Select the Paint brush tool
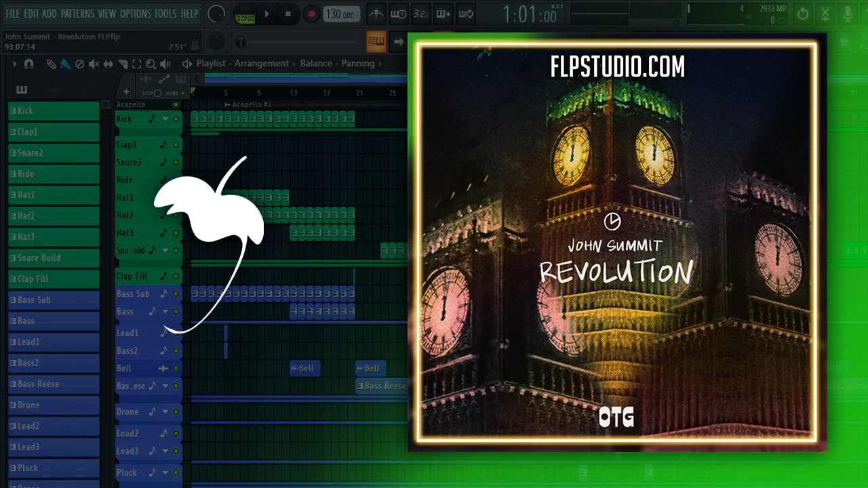 point(65,64)
